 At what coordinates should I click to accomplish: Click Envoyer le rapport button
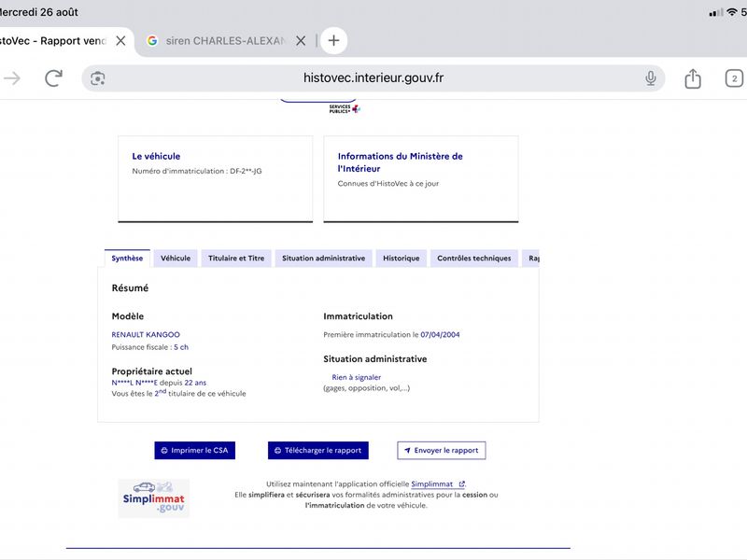click(442, 451)
